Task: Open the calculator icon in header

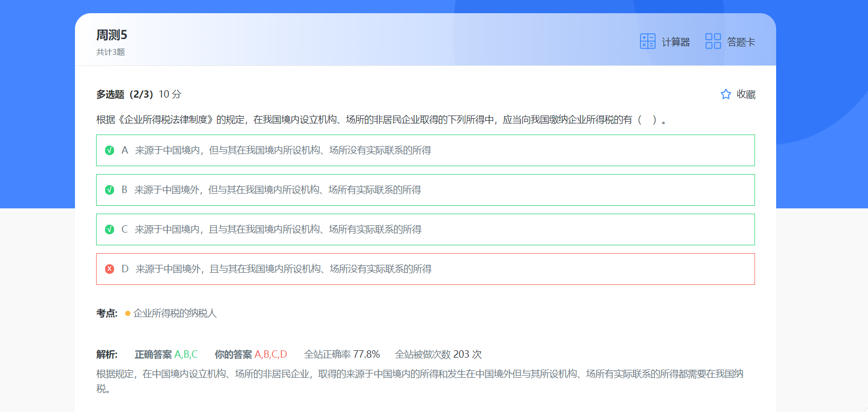Action: coord(647,41)
